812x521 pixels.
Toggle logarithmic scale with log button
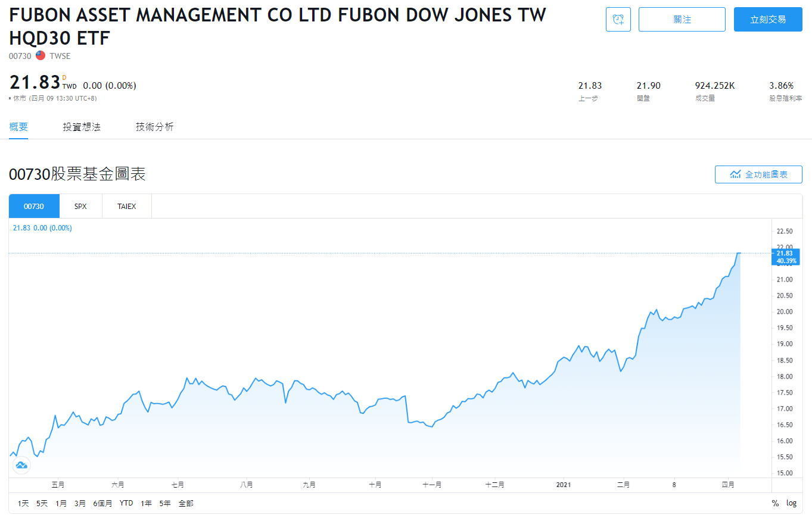(x=791, y=503)
